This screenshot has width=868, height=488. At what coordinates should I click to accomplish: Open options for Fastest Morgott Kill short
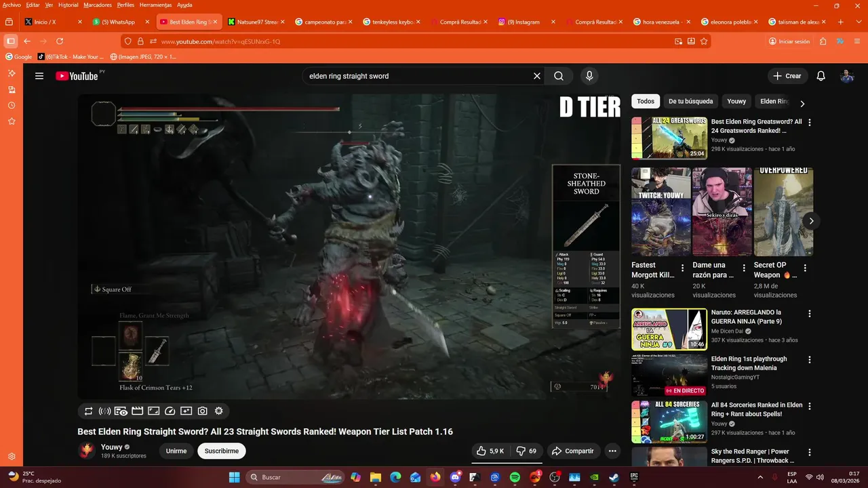683,268
